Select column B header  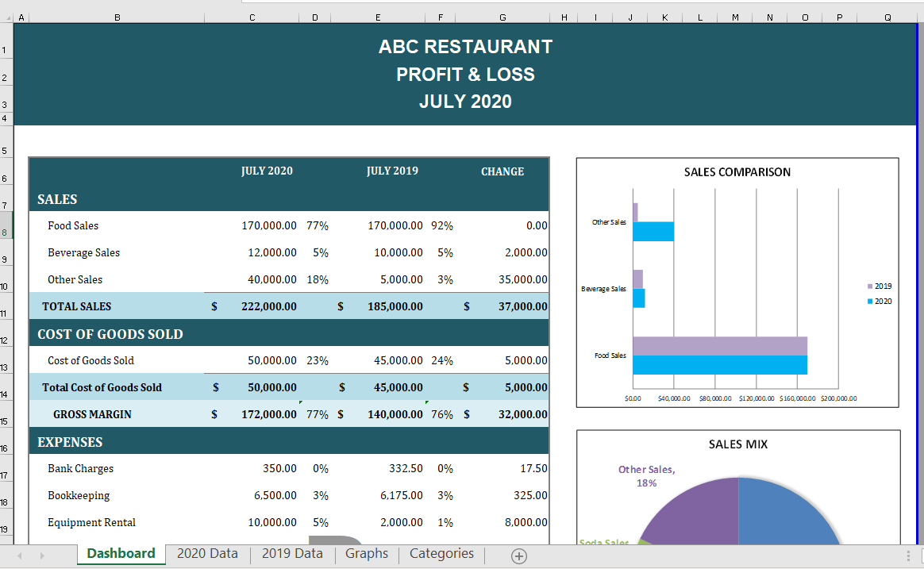point(117,17)
